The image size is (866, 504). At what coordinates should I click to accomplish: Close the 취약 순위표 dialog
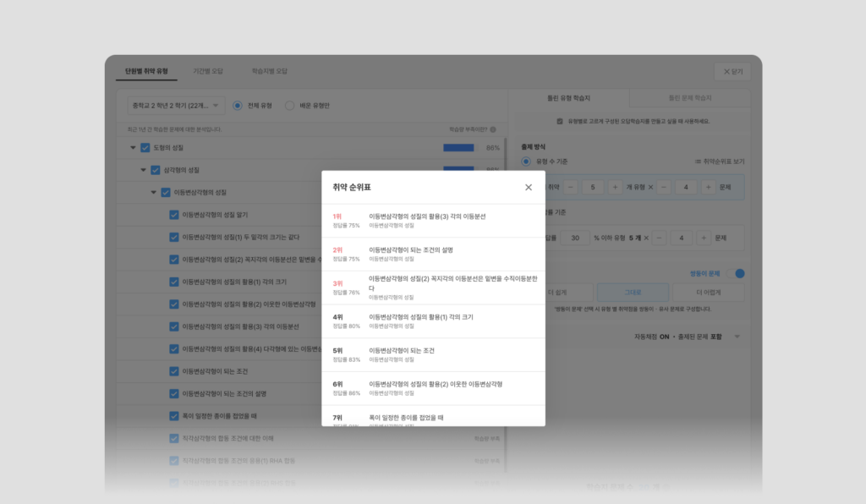[528, 188]
